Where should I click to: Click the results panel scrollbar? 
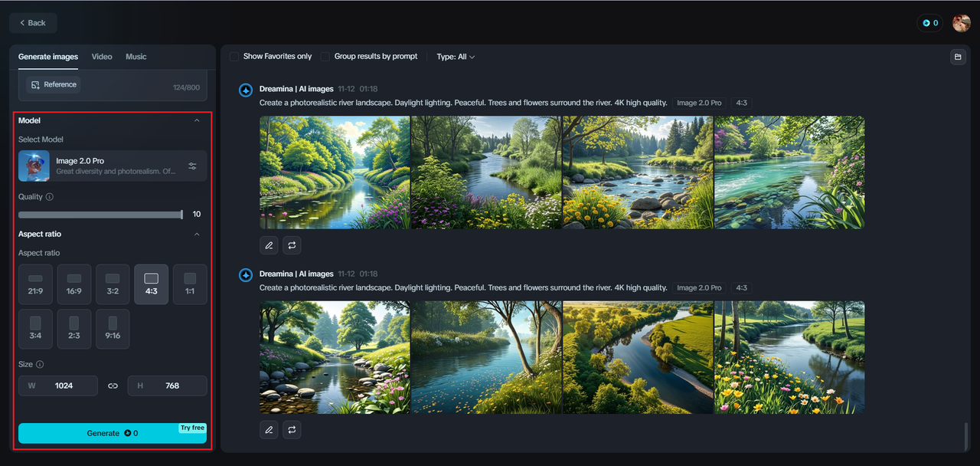(965, 436)
